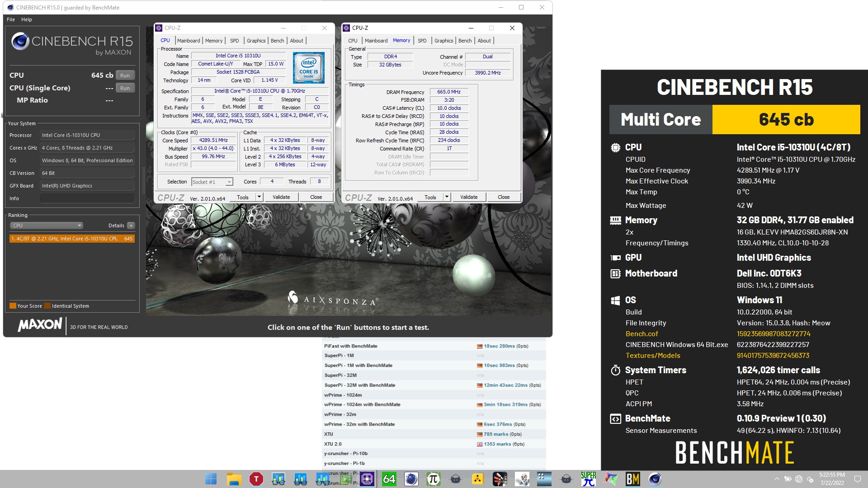Select the i5-10310U ranking entry row
Viewport: 868px width, 488px height.
(x=72, y=239)
